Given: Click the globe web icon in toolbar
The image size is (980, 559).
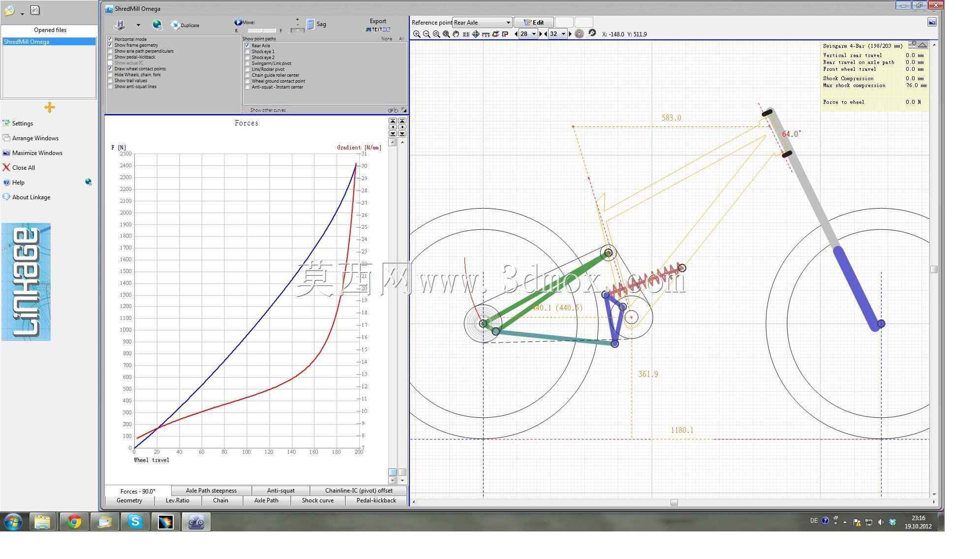Looking at the screenshot, I should 157,25.
